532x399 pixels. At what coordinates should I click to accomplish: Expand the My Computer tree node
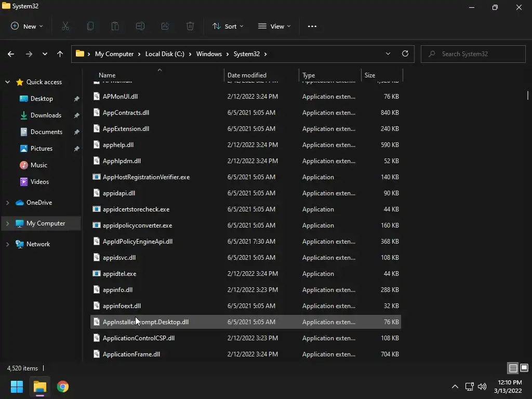(x=7, y=223)
